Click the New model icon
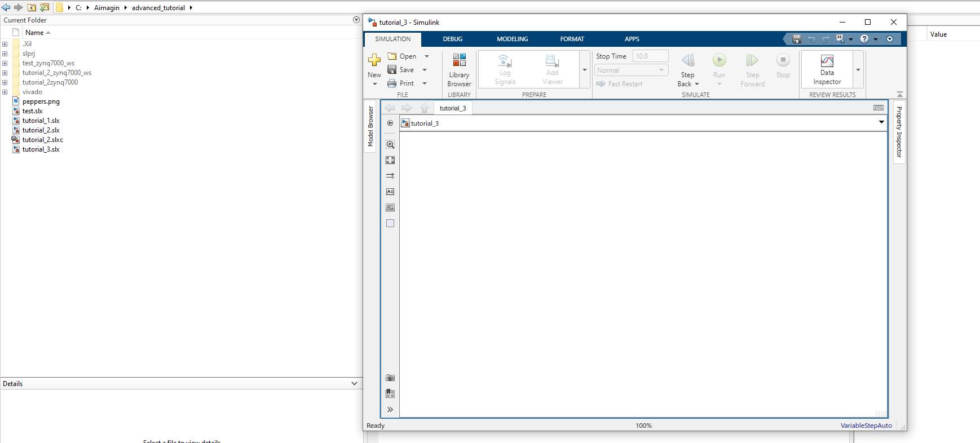The height and width of the screenshot is (443, 980). pyautogui.click(x=374, y=60)
